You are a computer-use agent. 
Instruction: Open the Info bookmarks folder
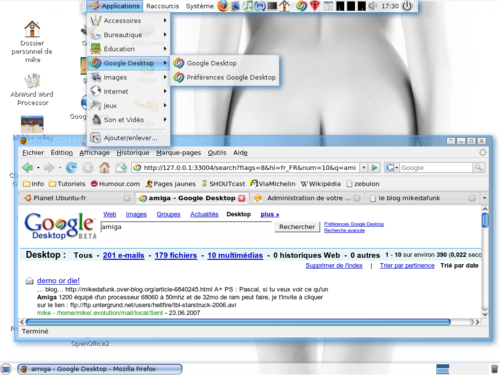click(33, 184)
